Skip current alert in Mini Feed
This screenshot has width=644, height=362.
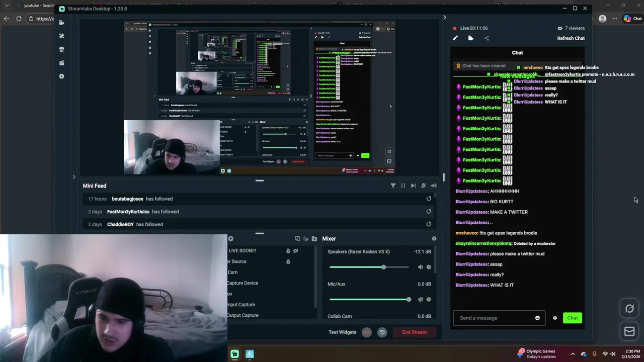click(x=413, y=186)
